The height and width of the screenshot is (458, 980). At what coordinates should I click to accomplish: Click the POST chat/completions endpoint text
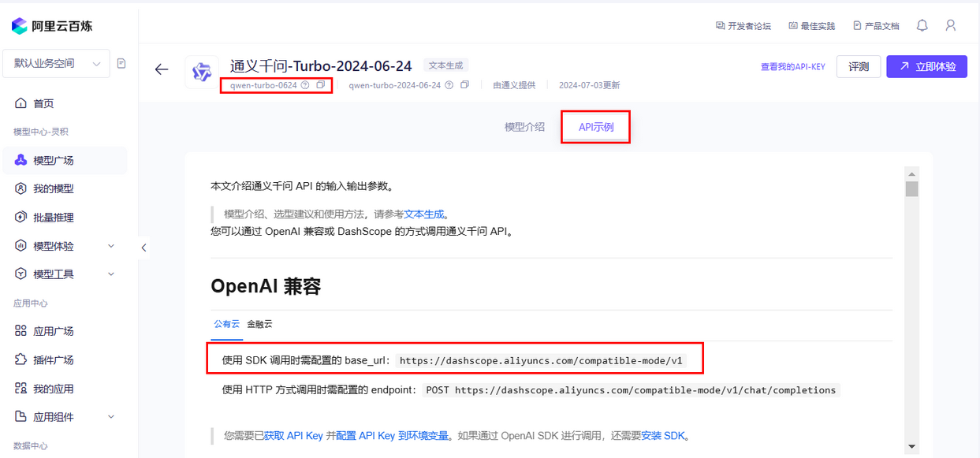coord(631,390)
